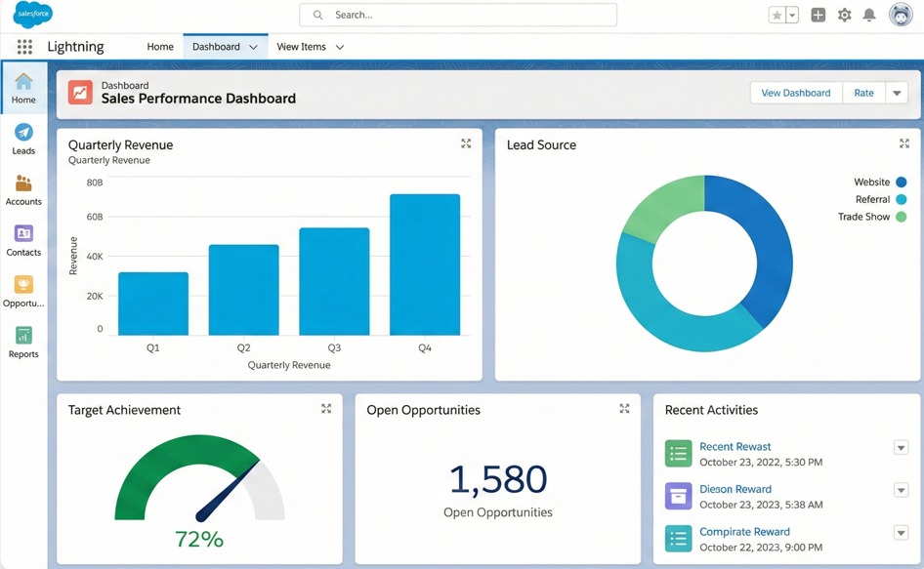Select the Contacts sidebar icon
The image size is (924, 569).
pyautogui.click(x=23, y=237)
